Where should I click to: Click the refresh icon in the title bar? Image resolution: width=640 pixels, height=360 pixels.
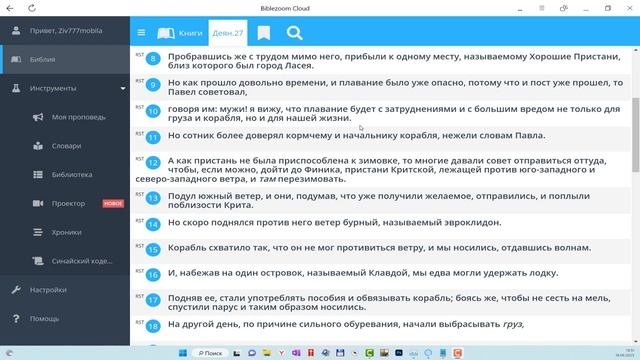[32, 8]
